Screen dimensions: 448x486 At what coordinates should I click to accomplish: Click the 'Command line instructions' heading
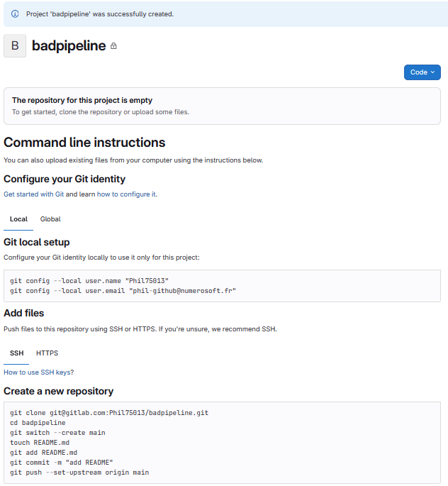tap(84, 143)
